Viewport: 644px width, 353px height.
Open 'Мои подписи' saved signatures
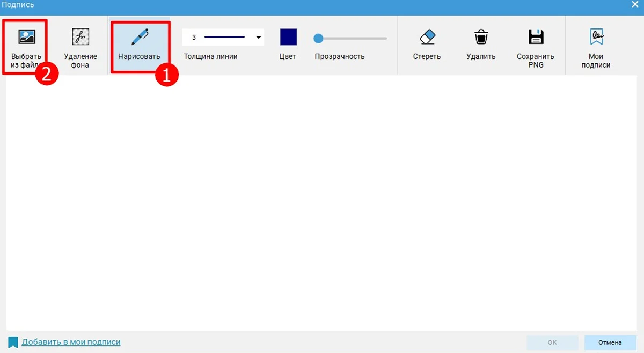tap(596, 36)
